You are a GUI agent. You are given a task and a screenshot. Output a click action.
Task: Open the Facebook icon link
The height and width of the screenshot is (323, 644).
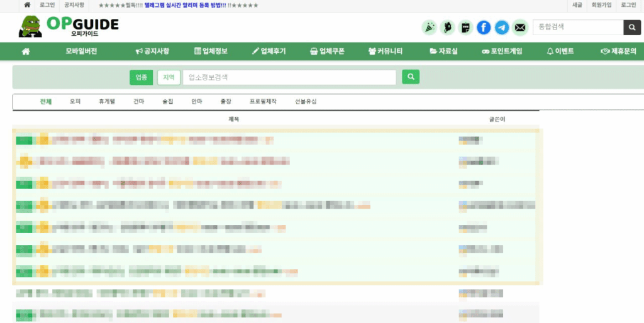tap(484, 28)
